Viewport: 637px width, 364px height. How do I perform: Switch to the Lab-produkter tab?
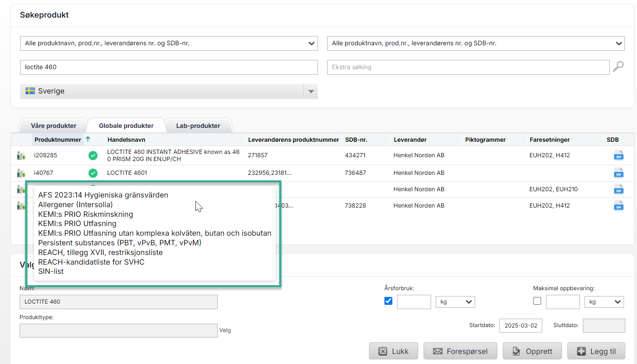coord(198,126)
